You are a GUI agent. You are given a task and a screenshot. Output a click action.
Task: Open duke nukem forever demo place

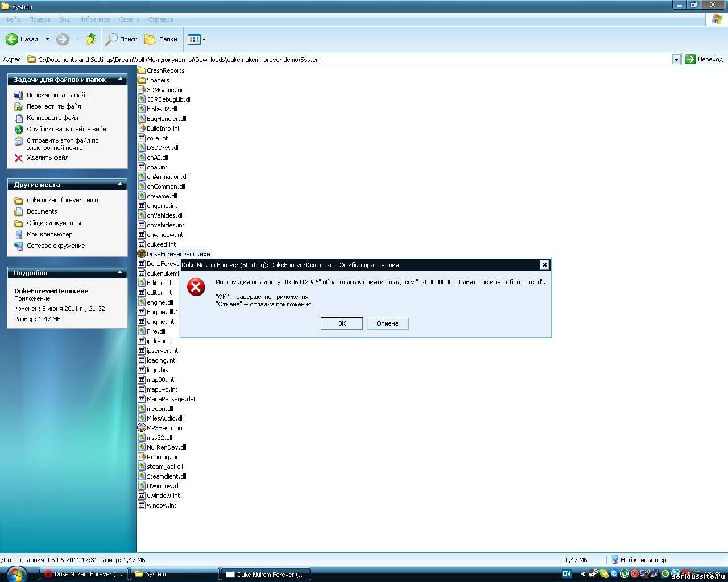tap(62, 200)
